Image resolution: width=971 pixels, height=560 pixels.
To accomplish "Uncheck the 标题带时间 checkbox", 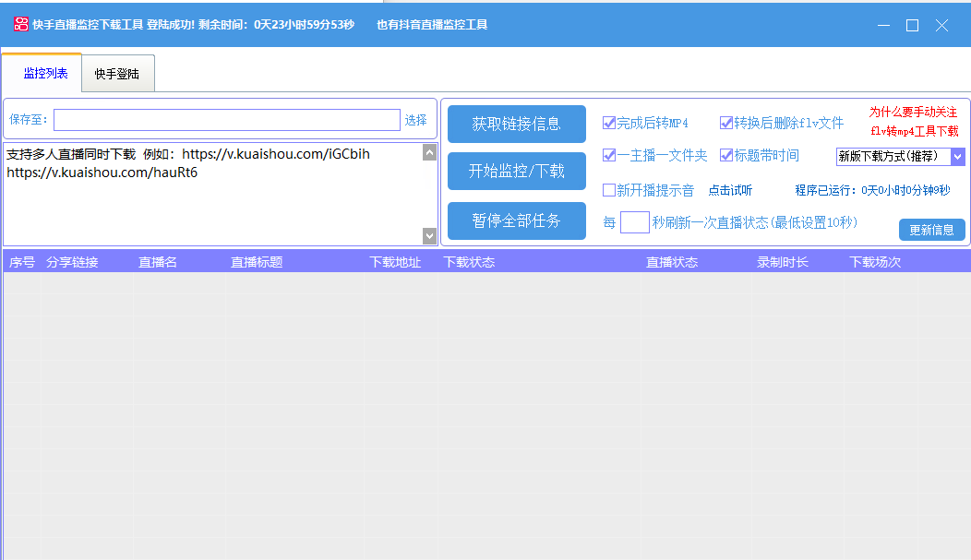I will tap(726, 155).
